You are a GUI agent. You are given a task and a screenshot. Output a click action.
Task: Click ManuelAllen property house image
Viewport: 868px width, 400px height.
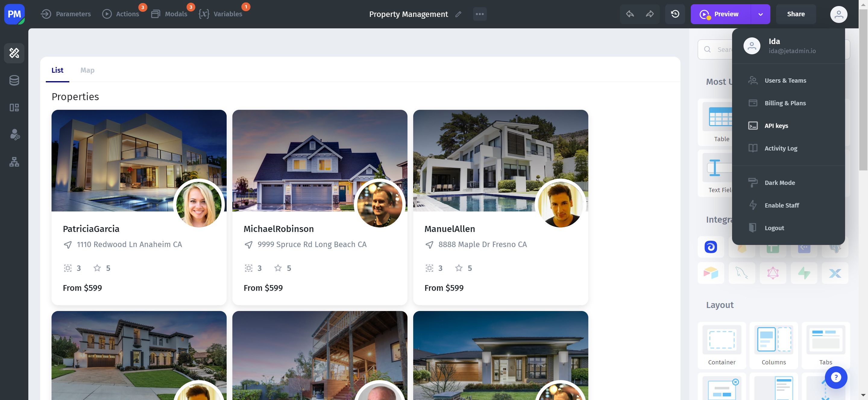pyautogui.click(x=500, y=160)
